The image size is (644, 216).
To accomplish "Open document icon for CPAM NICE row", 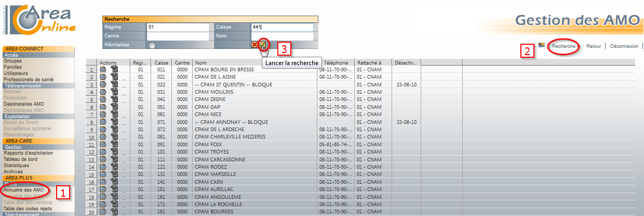I will [x=114, y=114].
